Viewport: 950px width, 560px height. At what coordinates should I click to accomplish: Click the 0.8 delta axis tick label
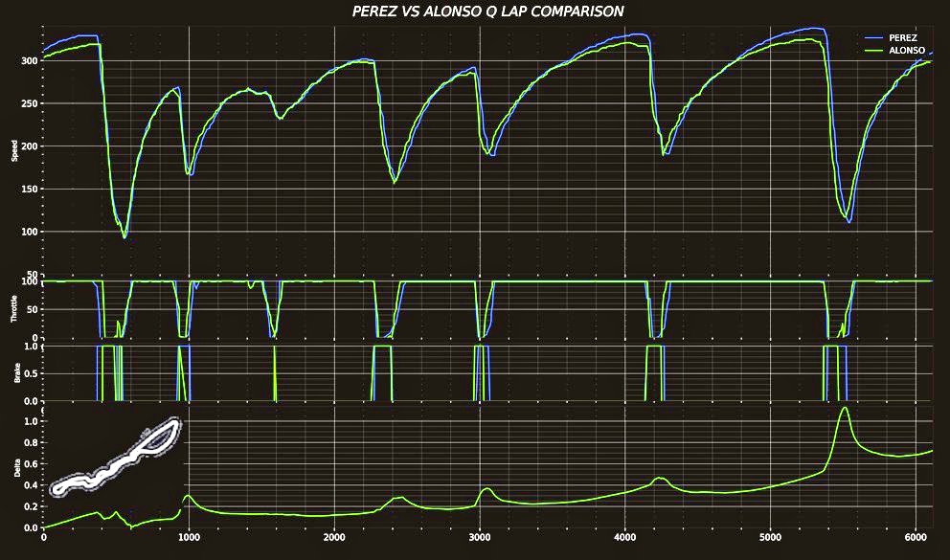tap(32, 442)
